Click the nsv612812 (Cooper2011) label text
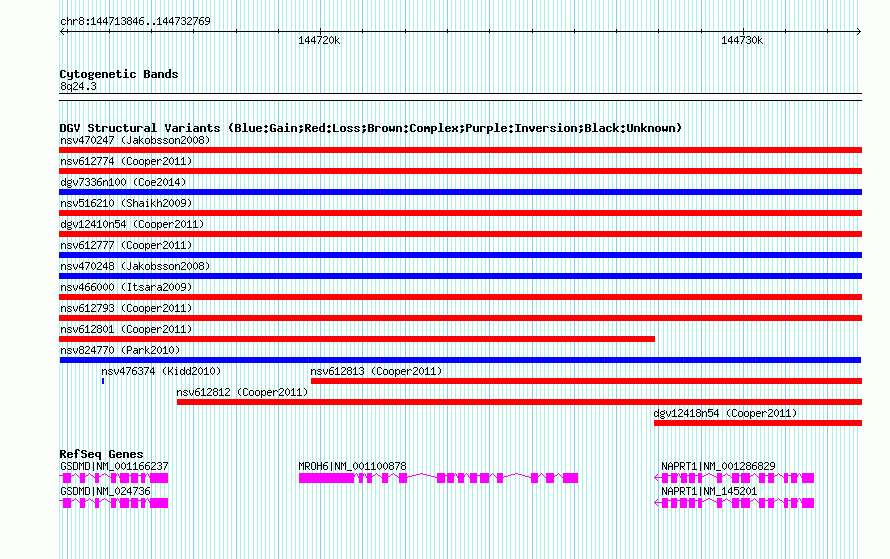This screenshot has height=559, width=890. (242, 392)
